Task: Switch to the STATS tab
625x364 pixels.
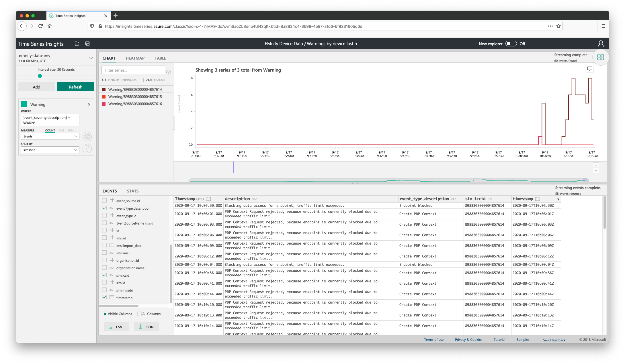Action: point(133,191)
